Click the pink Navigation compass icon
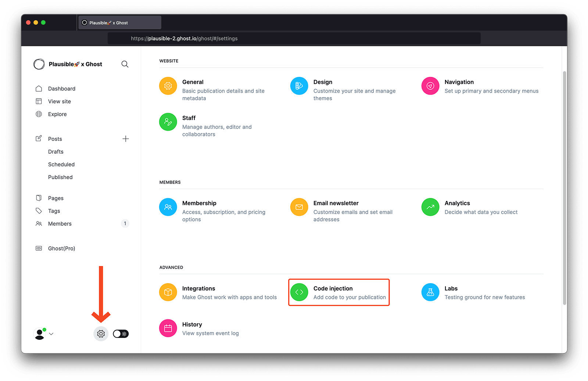Image resolution: width=588 pixels, height=381 pixels. point(430,86)
